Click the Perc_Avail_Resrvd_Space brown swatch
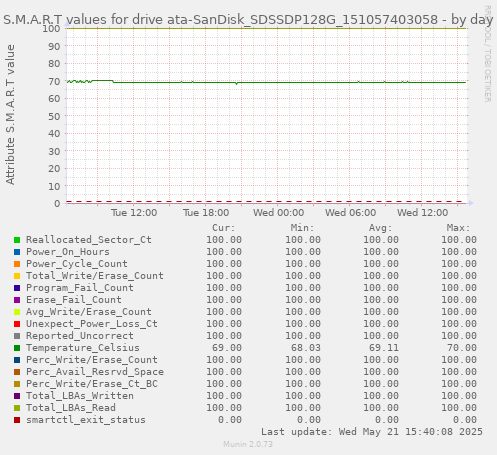This screenshot has width=497, height=455. 17,372
